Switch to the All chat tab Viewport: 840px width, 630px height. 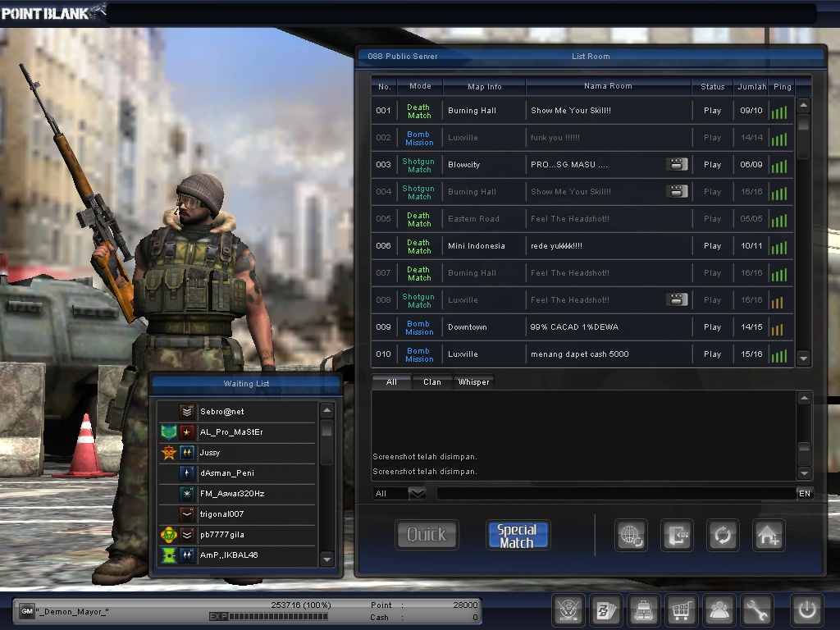click(x=391, y=382)
